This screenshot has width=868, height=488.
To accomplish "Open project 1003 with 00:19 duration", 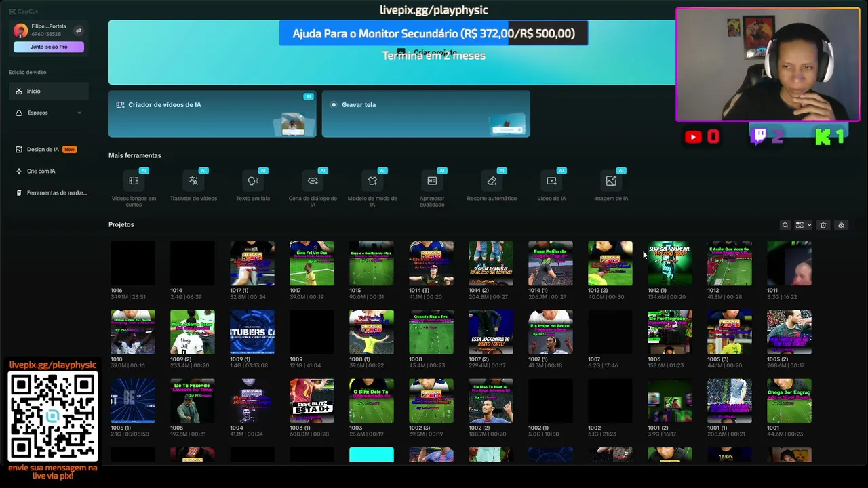I will pyautogui.click(x=372, y=401).
